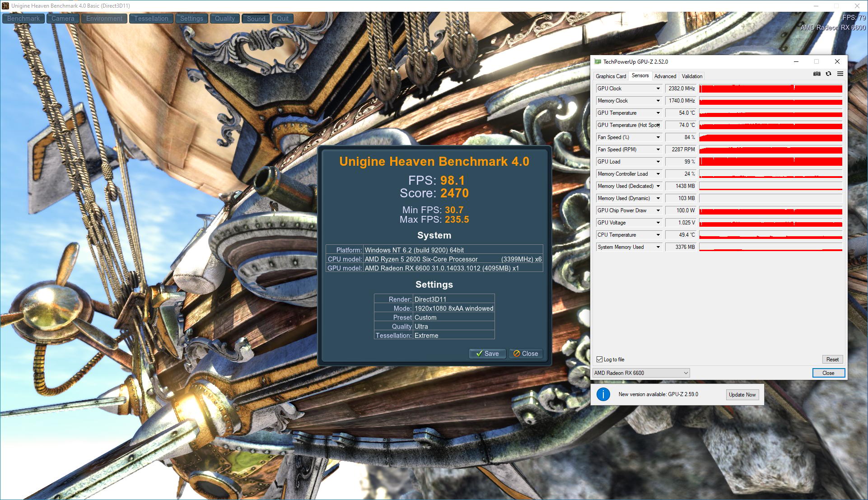Open the AMD Radeon RX 6600 device selector

pyautogui.click(x=641, y=373)
